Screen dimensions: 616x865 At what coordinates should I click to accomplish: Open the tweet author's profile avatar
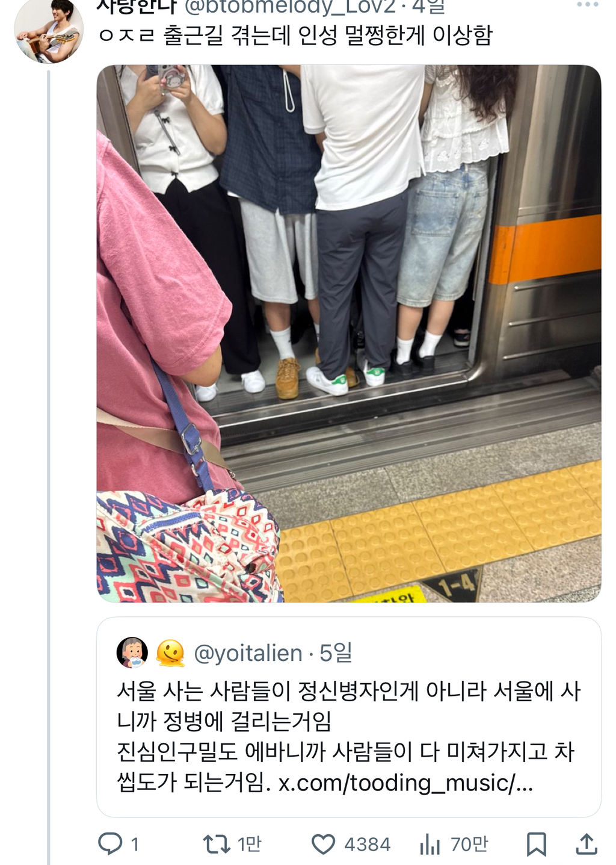point(49,30)
